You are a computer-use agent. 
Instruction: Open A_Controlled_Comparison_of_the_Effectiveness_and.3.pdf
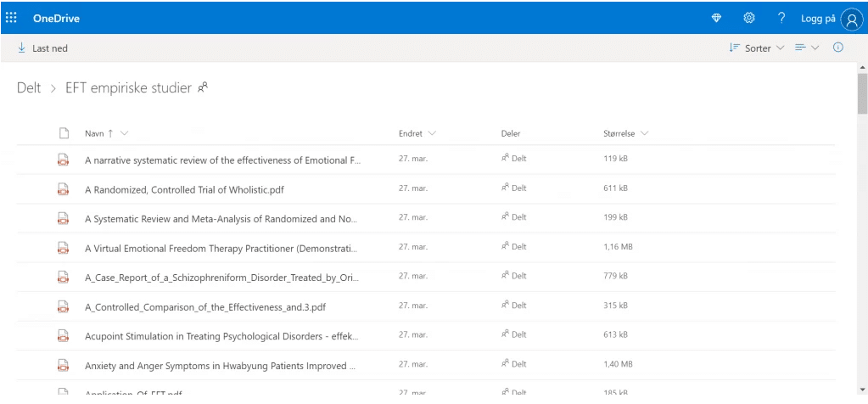tap(204, 307)
